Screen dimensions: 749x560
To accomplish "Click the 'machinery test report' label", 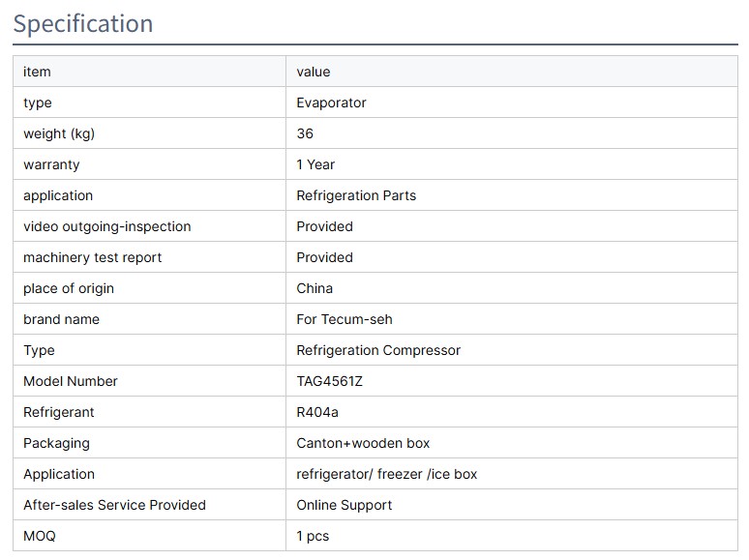I will 92,257.
